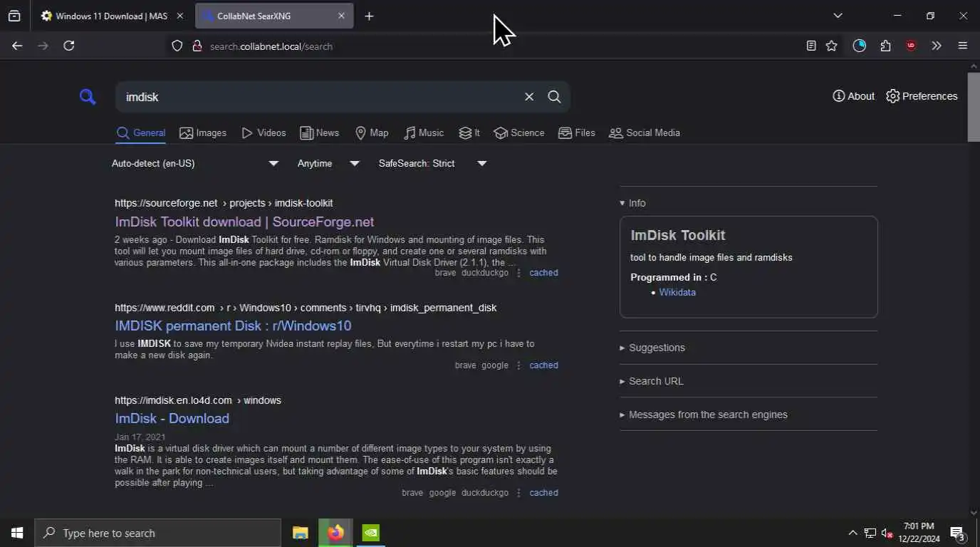List all tabs dropdown arrow
Screen dimensions: 980x547
point(838,16)
